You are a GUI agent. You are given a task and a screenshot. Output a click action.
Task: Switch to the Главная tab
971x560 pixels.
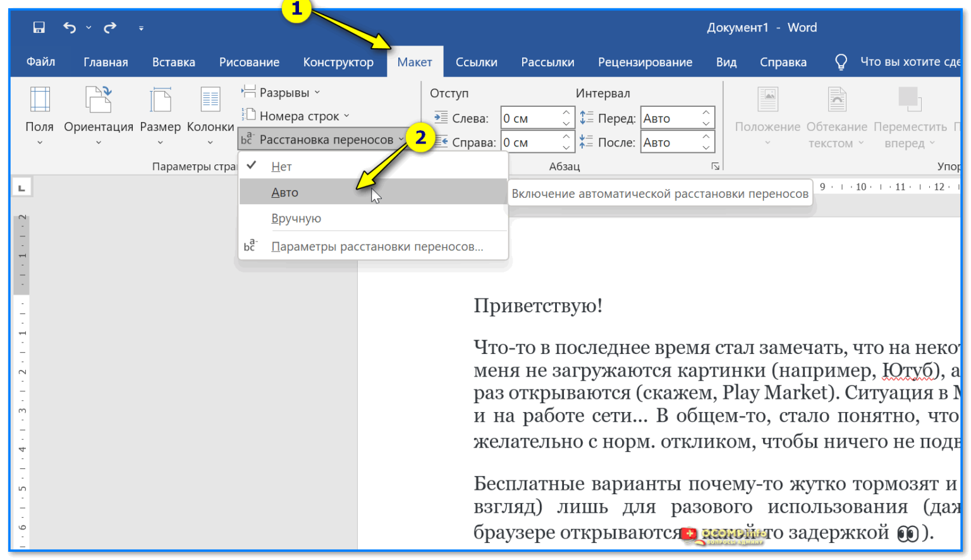pyautogui.click(x=106, y=62)
